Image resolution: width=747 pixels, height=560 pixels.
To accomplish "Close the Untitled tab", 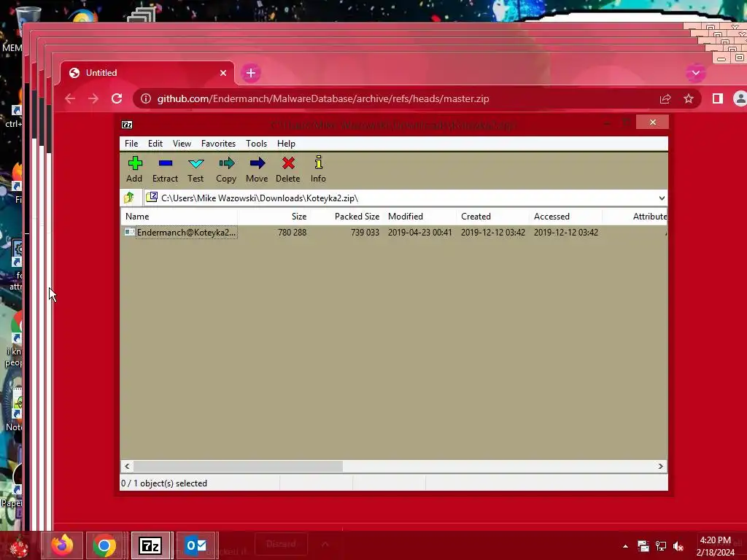I will 223,73.
